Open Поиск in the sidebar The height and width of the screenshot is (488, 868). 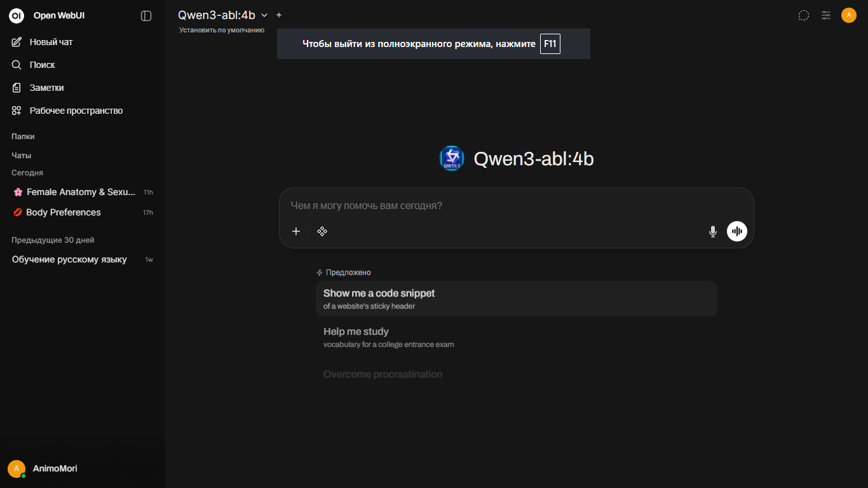point(83,65)
